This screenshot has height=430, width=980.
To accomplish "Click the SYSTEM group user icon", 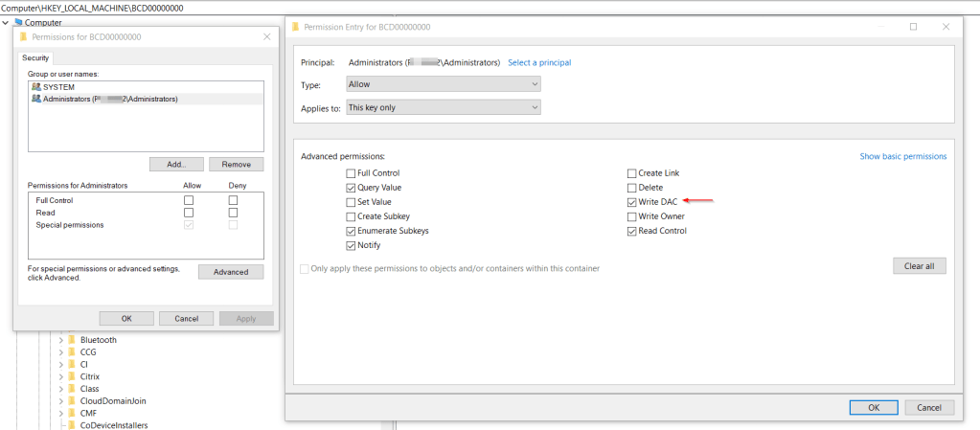I will pyautogui.click(x=36, y=86).
